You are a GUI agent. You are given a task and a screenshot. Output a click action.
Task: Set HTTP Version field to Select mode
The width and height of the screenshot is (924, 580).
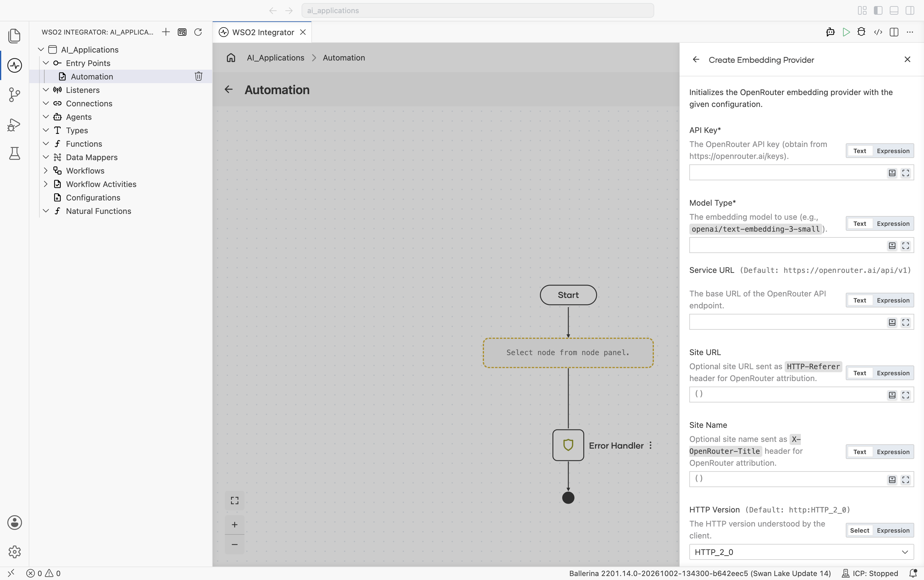[860, 530]
